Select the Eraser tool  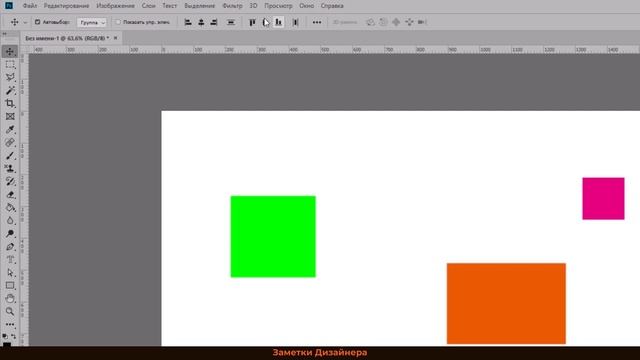coord(10,194)
